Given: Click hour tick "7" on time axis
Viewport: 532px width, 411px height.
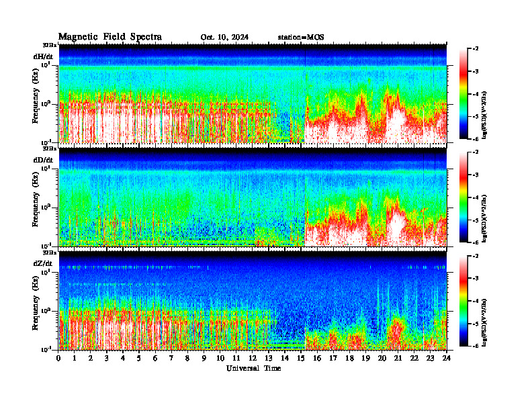Looking at the screenshot, I should tap(171, 359).
